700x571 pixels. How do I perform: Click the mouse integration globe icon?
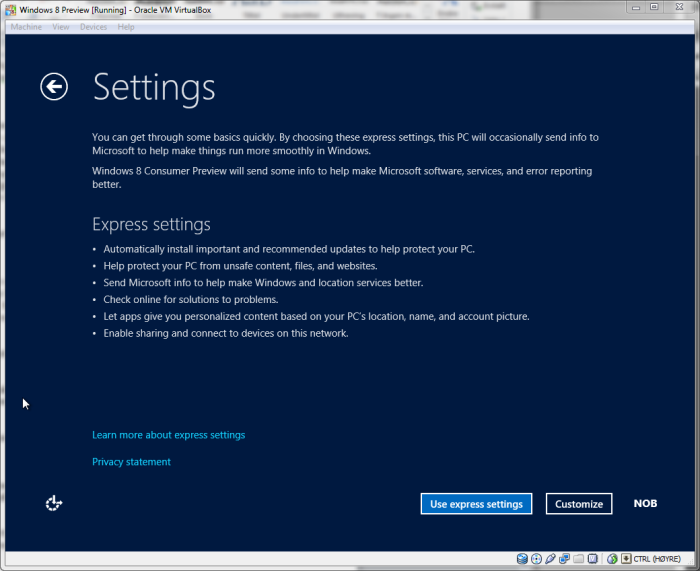pos(612,558)
